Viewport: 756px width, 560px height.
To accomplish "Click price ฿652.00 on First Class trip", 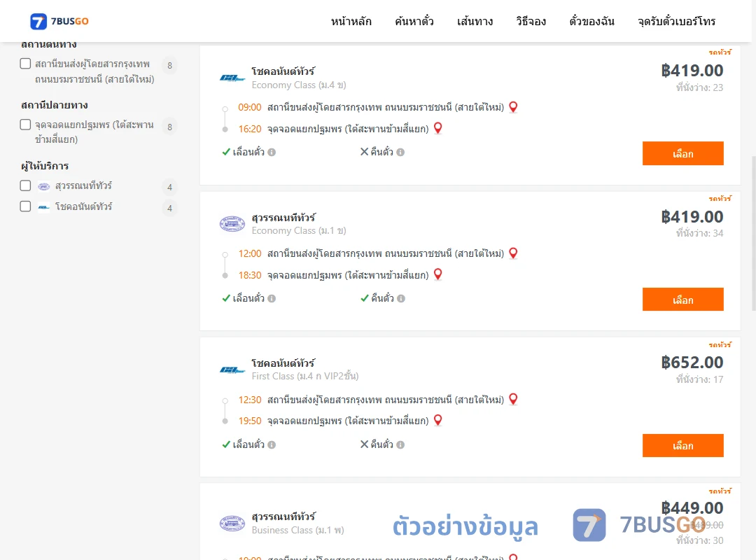I will tap(692, 363).
